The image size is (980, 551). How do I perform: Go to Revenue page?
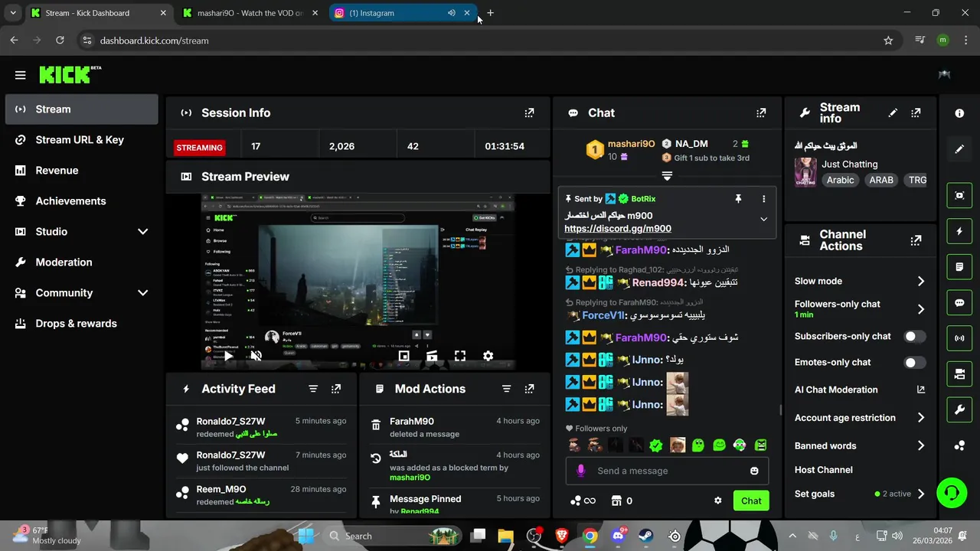click(81, 171)
